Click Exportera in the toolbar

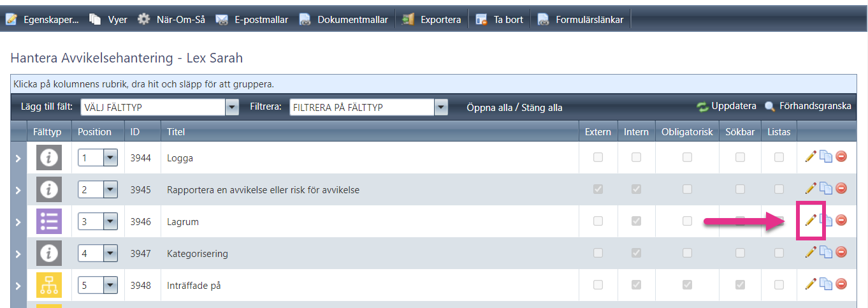[x=431, y=20]
